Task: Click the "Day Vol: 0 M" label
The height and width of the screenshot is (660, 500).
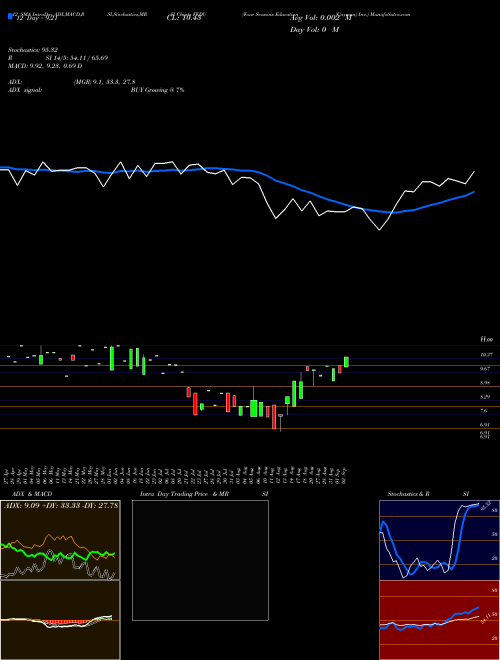Action: click(x=314, y=30)
